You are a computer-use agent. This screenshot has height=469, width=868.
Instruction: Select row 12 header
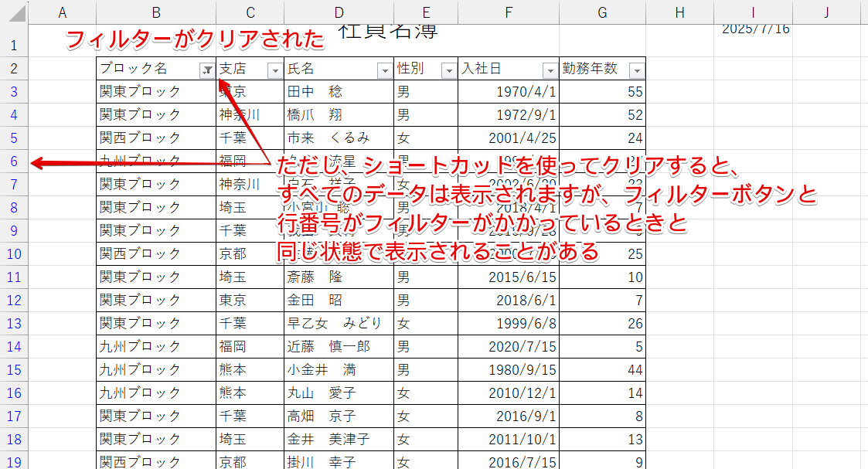point(14,301)
